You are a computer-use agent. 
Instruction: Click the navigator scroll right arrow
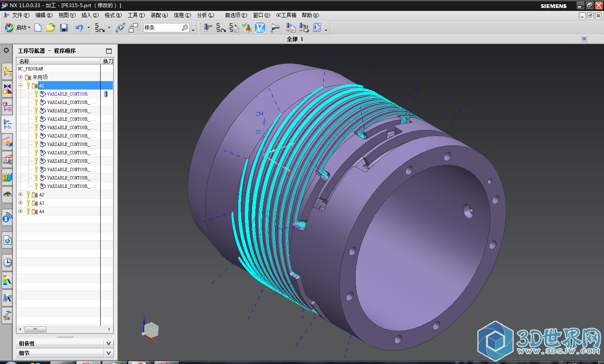click(109, 330)
